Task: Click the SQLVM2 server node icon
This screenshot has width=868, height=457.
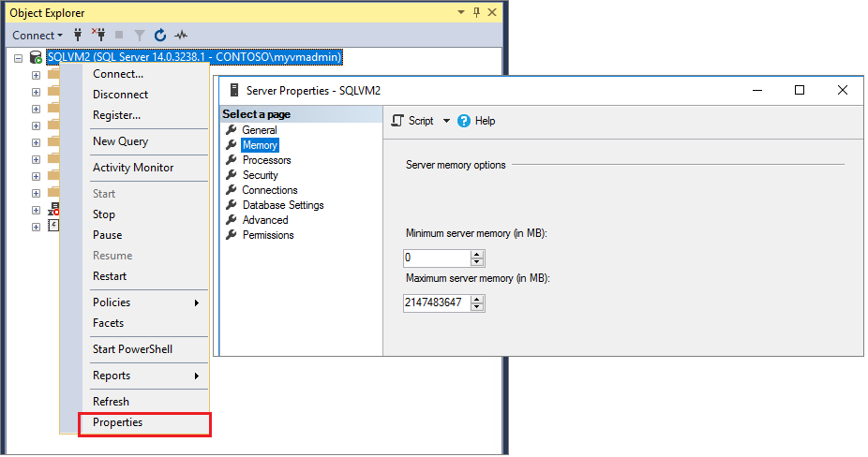Action: point(36,58)
